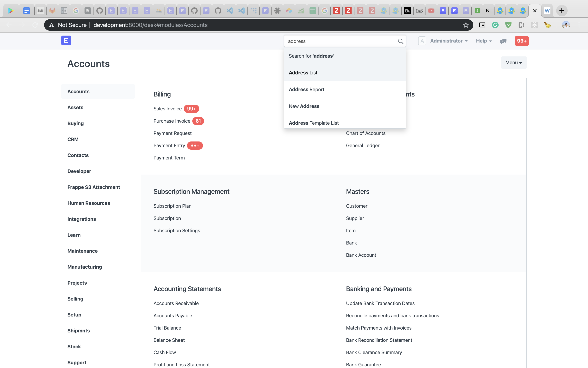Choose Address Report from search results
This screenshot has height=368, width=588.
click(345, 90)
